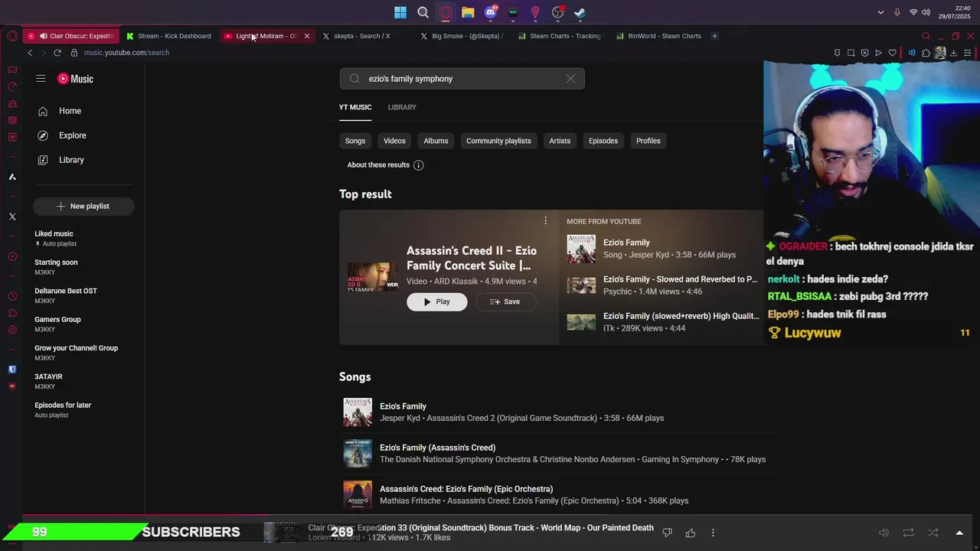Click the browser address bar URL
Screen dimensions: 980x551
pyautogui.click(x=126, y=53)
